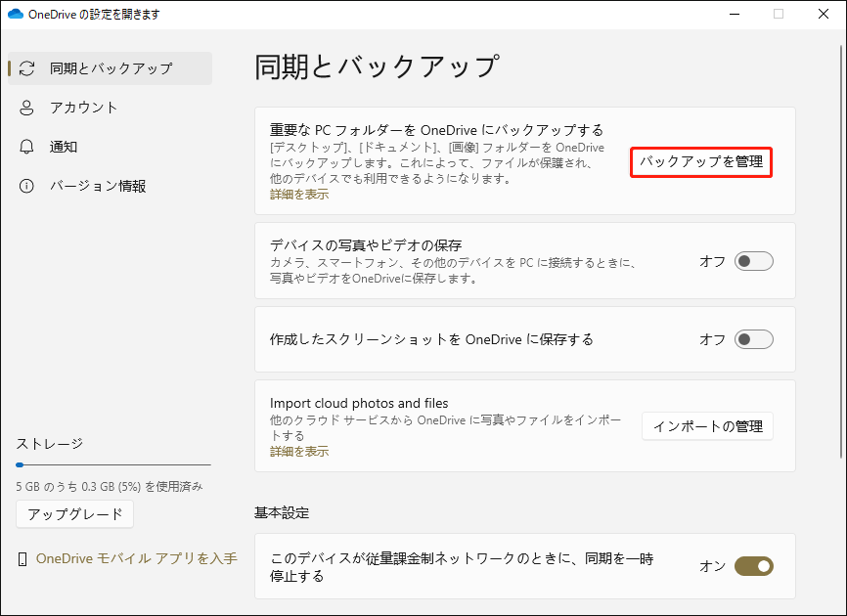Viewport: 847px width, 616px height.
Task: Click the 5 GB のうち 0.3 GB storage text
Action: [110, 486]
